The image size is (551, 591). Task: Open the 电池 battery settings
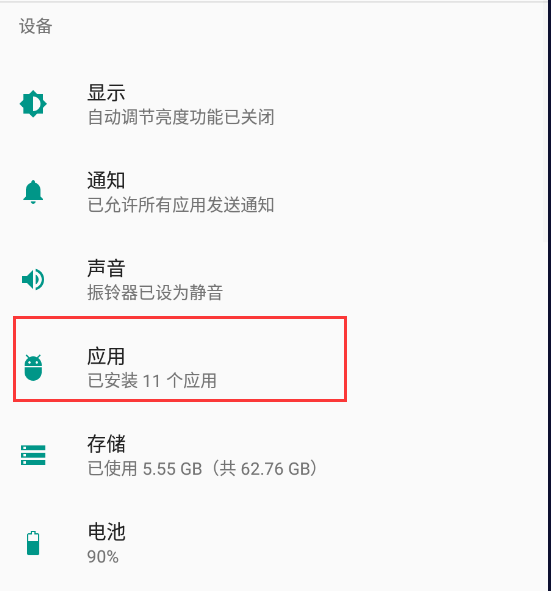[106, 532]
